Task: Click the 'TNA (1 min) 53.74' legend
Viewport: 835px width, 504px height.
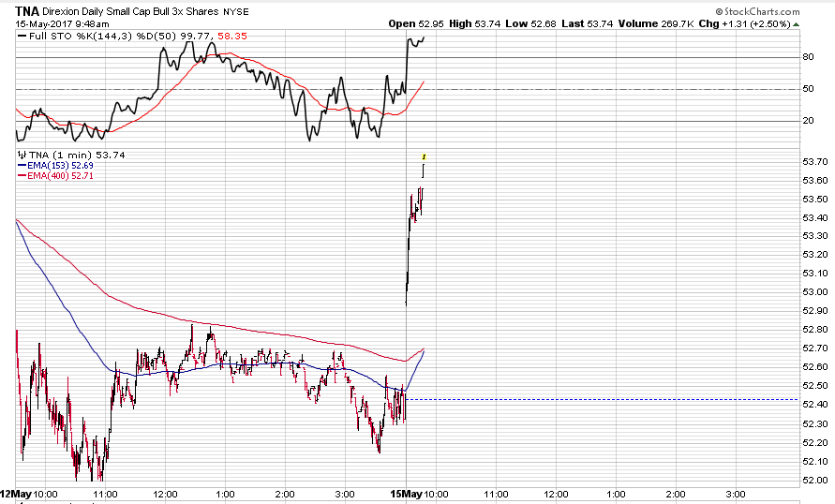Action: pyautogui.click(x=77, y=155)
